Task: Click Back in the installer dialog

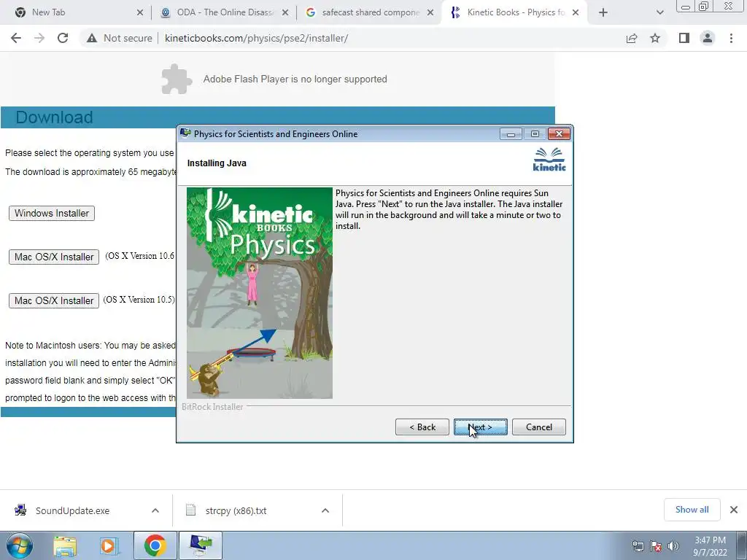Action: point(422,427)
